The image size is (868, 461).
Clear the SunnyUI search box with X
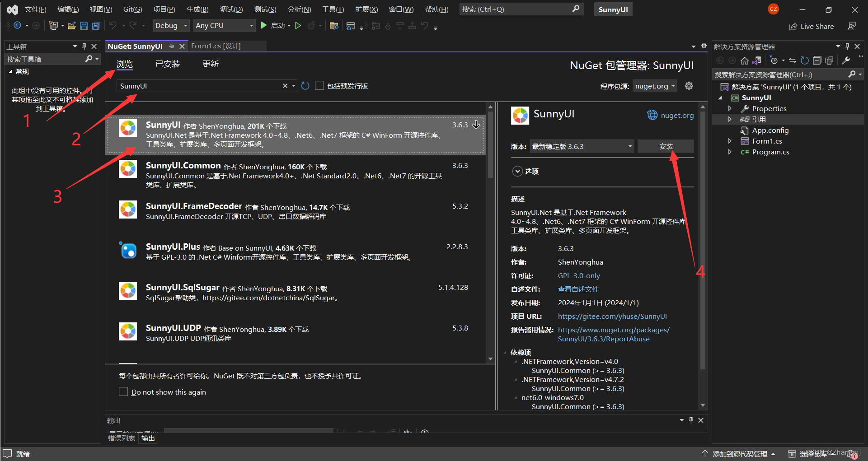285,86
